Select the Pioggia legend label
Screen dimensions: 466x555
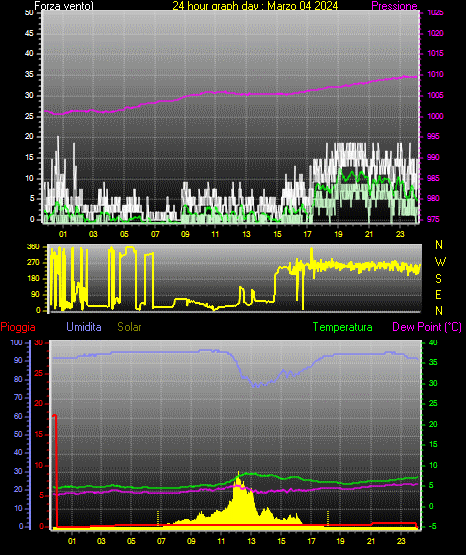(18, 327)
